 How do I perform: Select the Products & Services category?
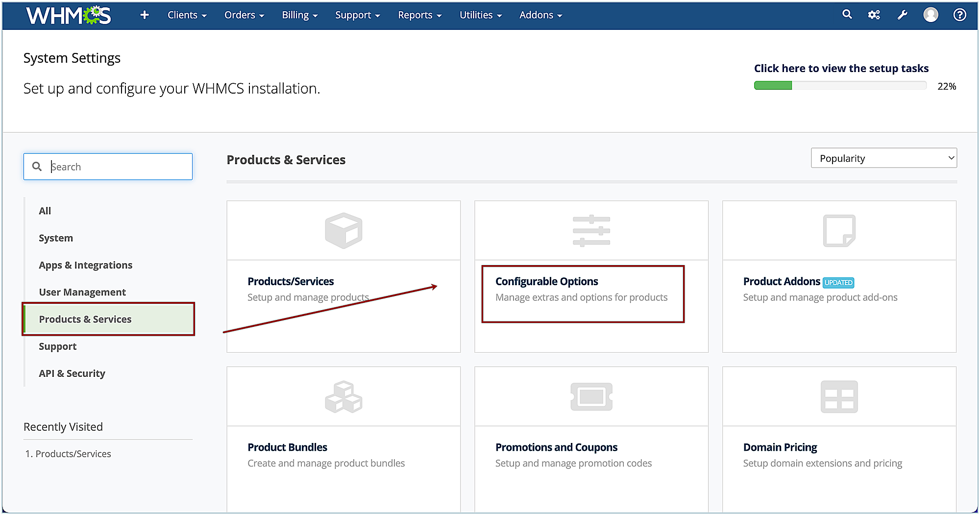coord(109,319)
